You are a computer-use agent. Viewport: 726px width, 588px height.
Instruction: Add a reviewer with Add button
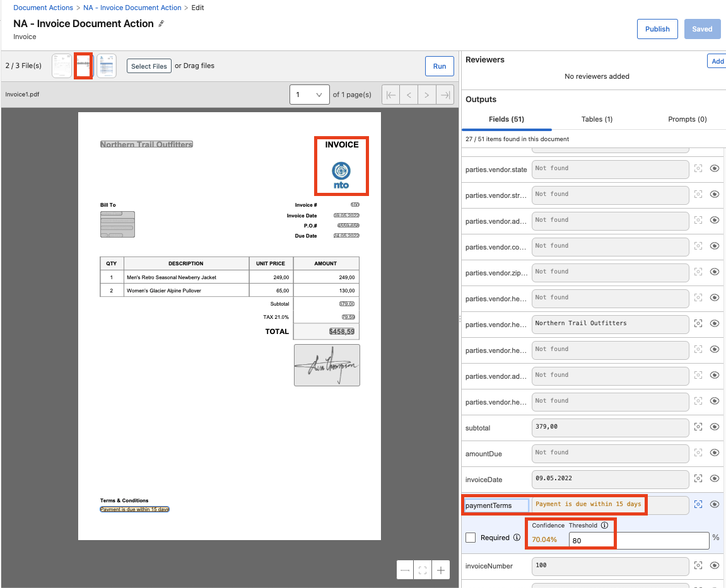(717, 61)
